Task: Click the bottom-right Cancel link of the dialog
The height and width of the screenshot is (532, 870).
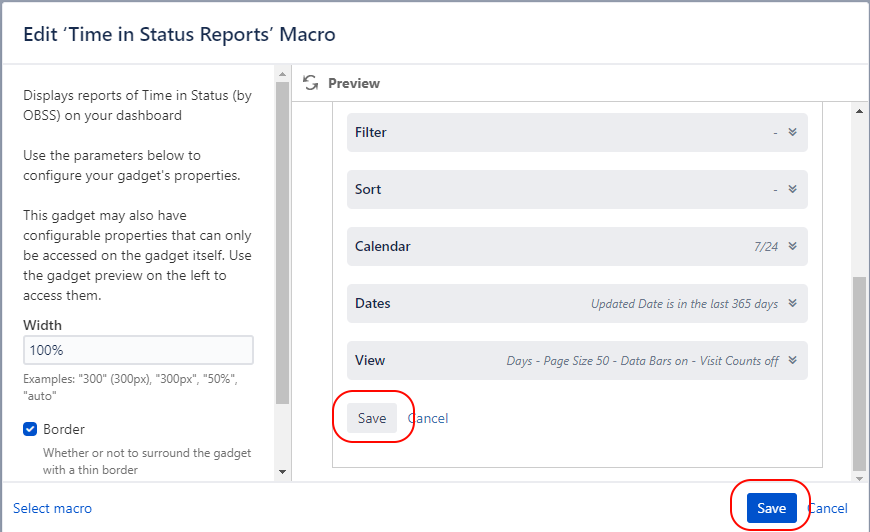Action: coord(827,508)
